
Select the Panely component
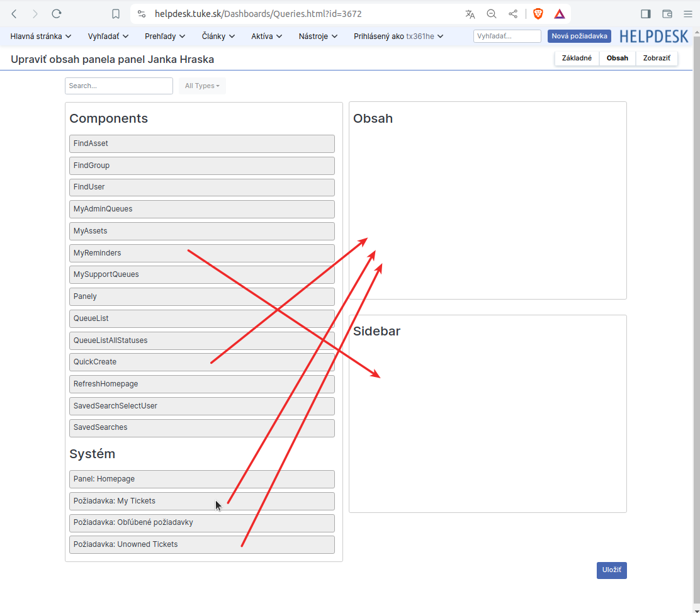[202, 296]
